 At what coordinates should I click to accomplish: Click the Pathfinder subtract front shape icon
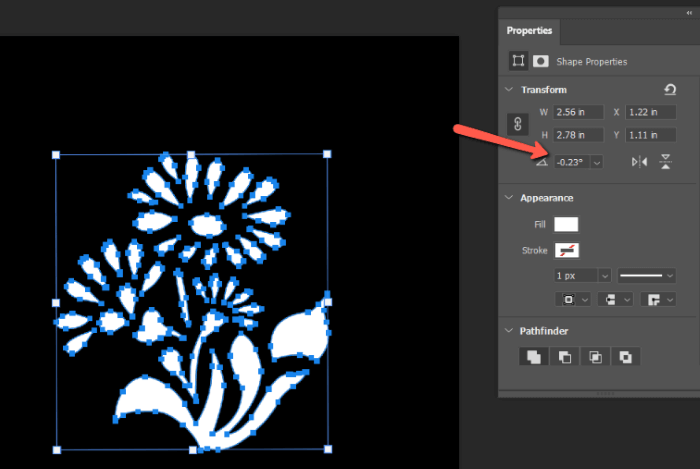pos(565,356)
